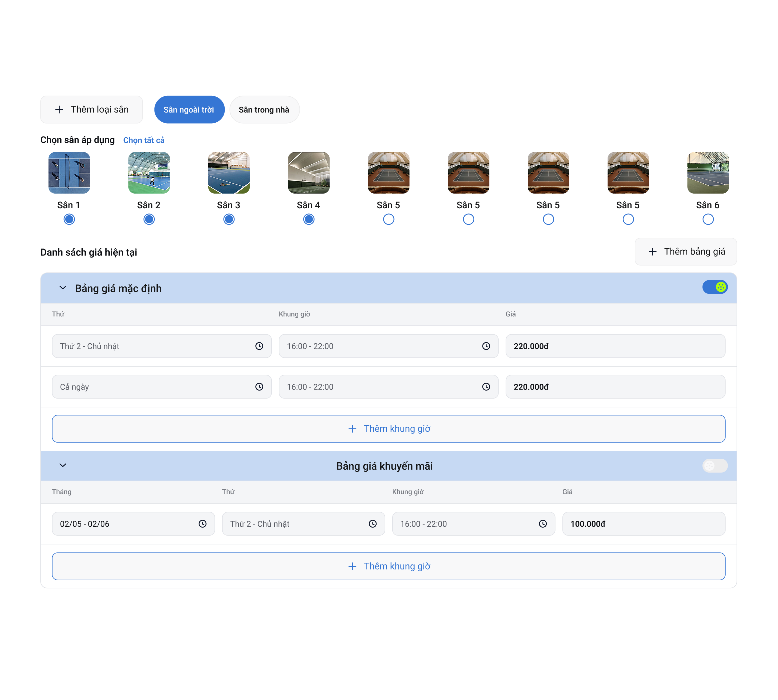This screenshot has height=700, width=778.
Task: Add a time slot to the default price table
Action: click(389, 429)
